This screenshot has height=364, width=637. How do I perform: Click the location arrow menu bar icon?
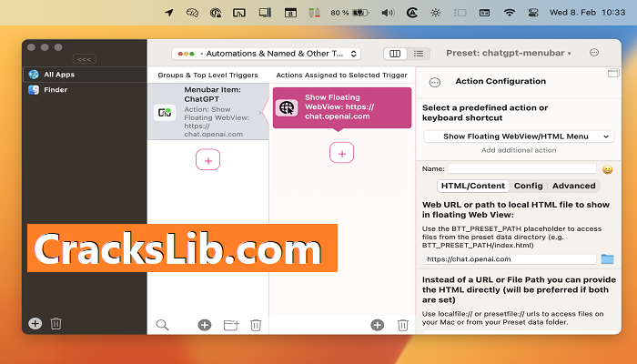tap(169, 13)
